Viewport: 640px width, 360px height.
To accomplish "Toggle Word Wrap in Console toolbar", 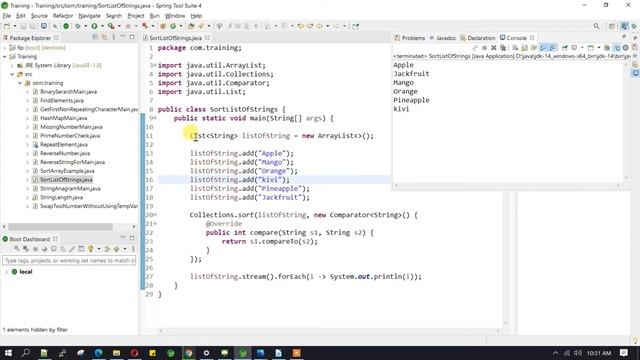I will point(533,48).
